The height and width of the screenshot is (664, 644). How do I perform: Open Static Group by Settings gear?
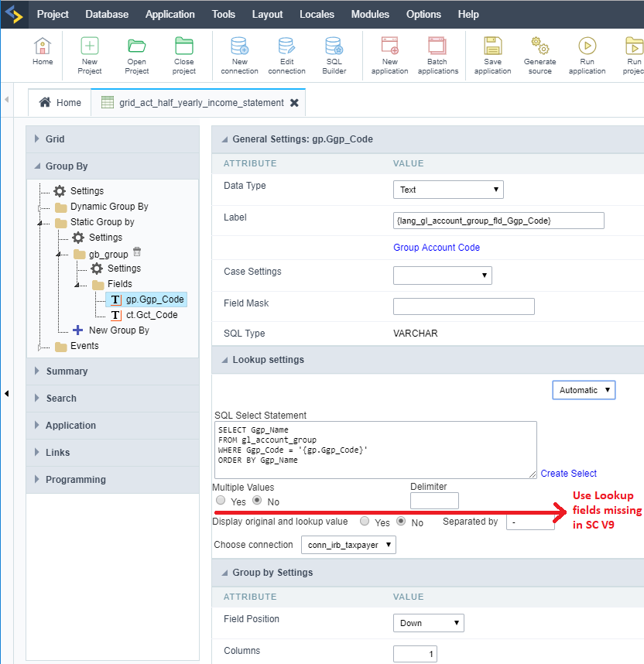97,238
